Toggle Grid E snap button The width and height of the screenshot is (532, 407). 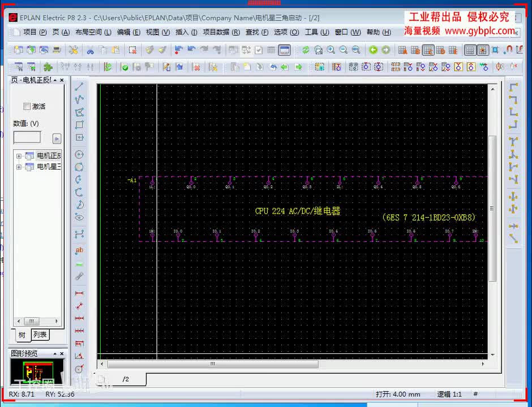(453, 50)
